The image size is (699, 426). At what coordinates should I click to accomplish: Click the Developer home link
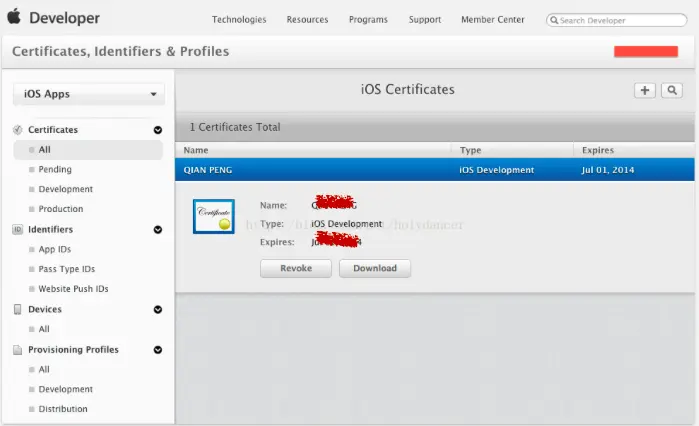click(65, 18)
